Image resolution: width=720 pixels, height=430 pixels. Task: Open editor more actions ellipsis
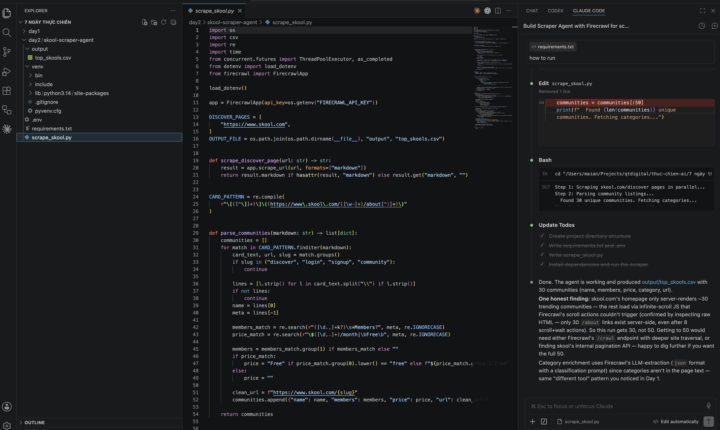tap(508, 11)
